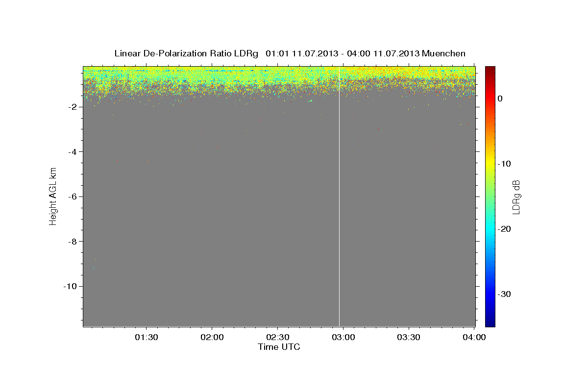This screenshot has width=588, height=392.
Task: Click the 'LDRg dB' colorbar title
Action: [516, 196]
